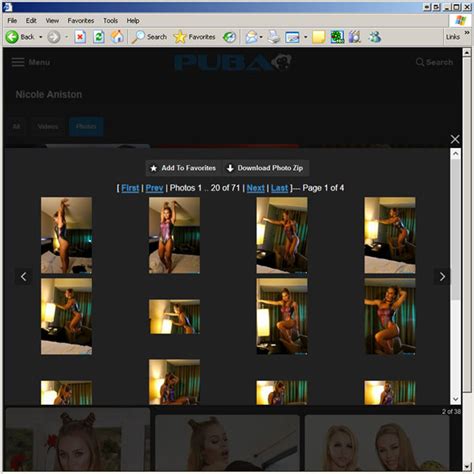Switch to the All tab
Image resolution: width=474 pixels, height=474 pixels.
tap(16, 127)
